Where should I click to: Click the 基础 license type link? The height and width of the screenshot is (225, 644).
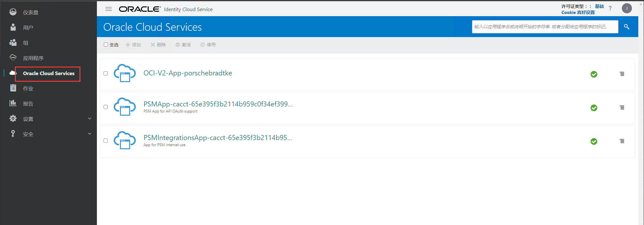click(599, 6)
